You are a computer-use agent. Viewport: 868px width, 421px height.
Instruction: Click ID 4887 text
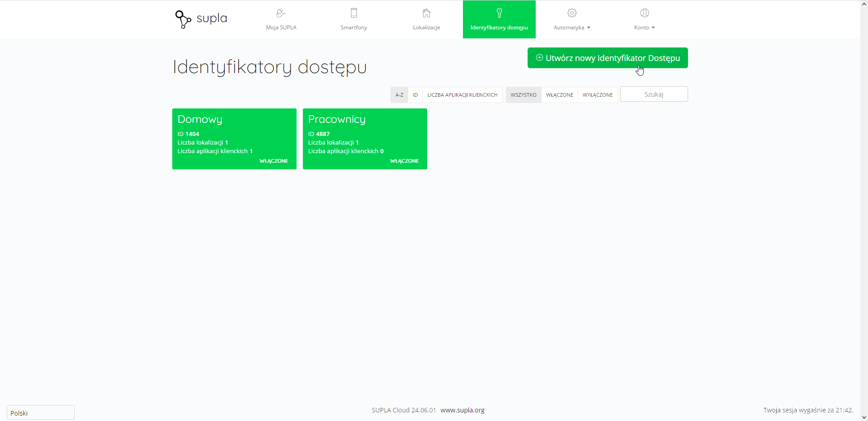click(x=319, y=134)
